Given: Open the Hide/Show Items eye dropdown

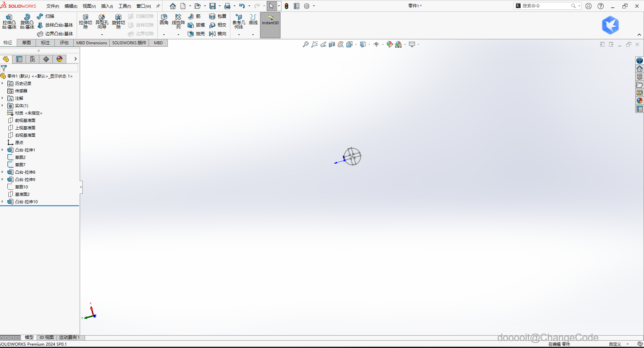Looking at the screenshot, I should (383, 44).
